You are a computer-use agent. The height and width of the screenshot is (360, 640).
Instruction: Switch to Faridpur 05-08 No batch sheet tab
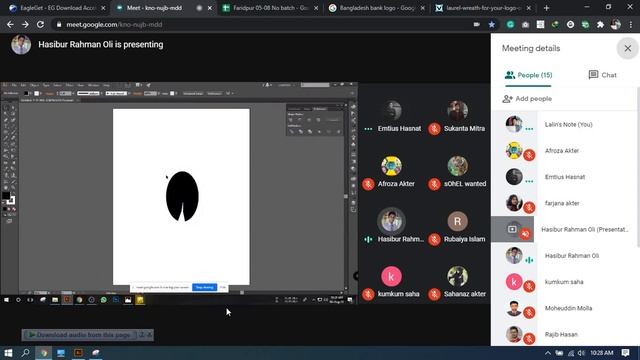[270, 8]
